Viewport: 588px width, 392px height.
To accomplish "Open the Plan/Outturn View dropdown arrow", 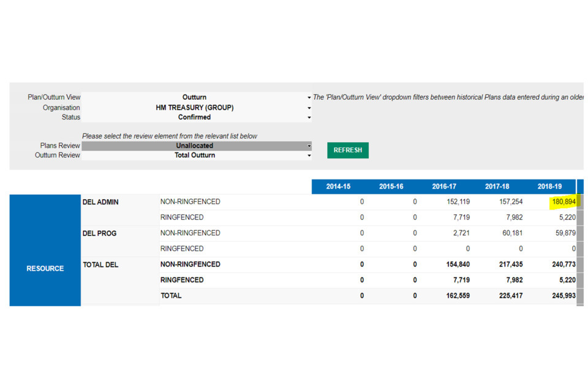I will 309,97.
